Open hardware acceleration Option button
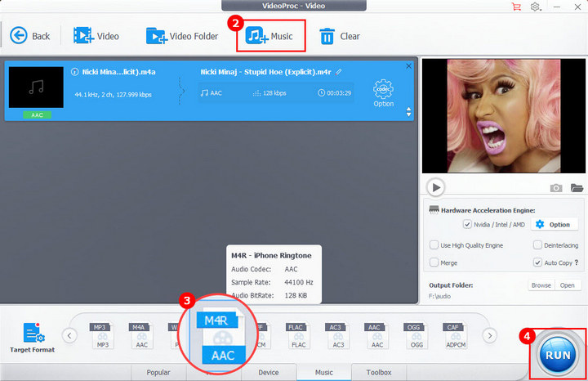 pos(553,225)
